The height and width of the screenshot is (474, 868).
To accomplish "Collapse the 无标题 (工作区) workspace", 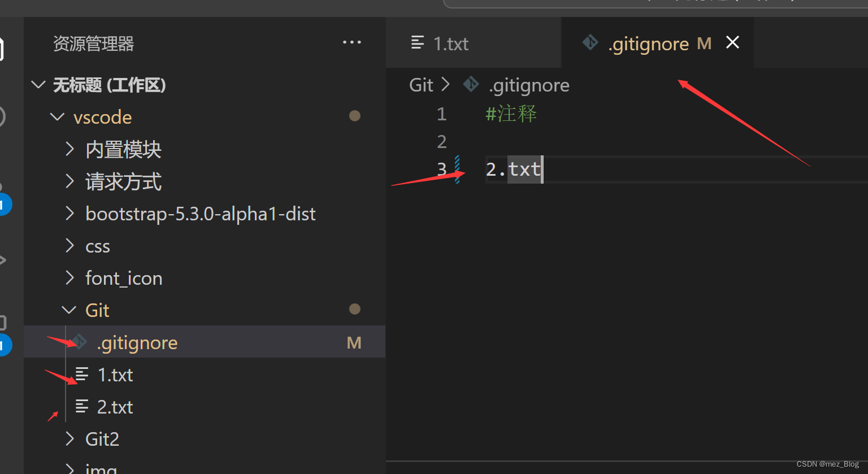I will (x=38, y=85).
